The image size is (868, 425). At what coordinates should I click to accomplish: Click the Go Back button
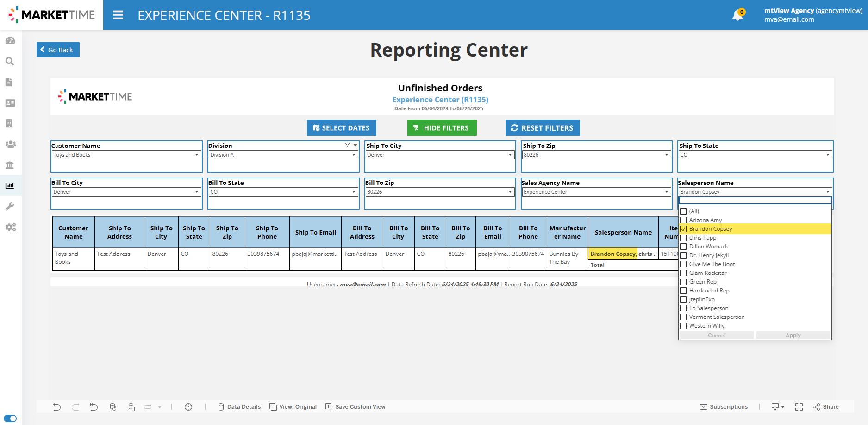58,50
